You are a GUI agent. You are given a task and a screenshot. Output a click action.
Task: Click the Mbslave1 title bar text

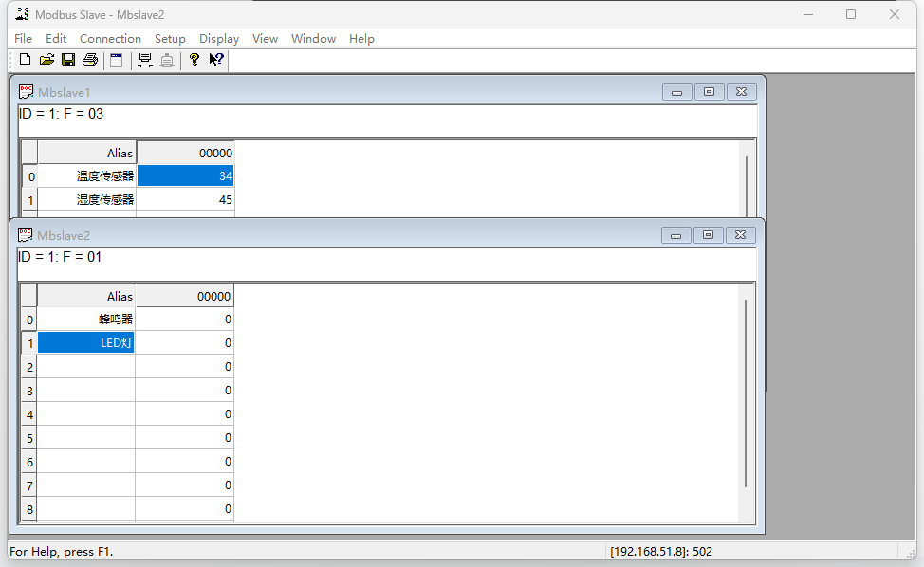click(x=64, y=92)
